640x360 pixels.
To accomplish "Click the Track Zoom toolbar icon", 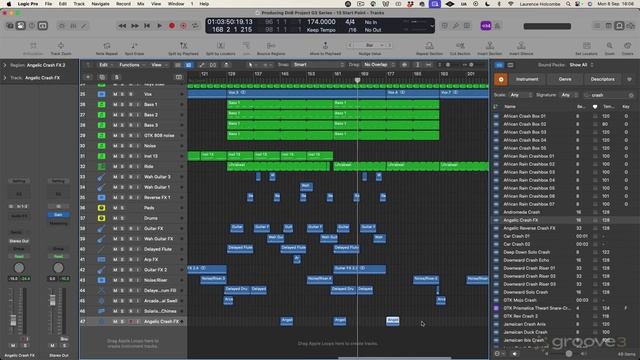I will [61, 48].
